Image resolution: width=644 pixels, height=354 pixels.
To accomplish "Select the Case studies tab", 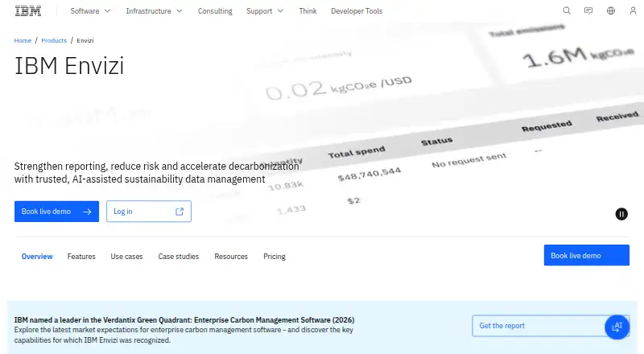I will click(x=178, y=257).
